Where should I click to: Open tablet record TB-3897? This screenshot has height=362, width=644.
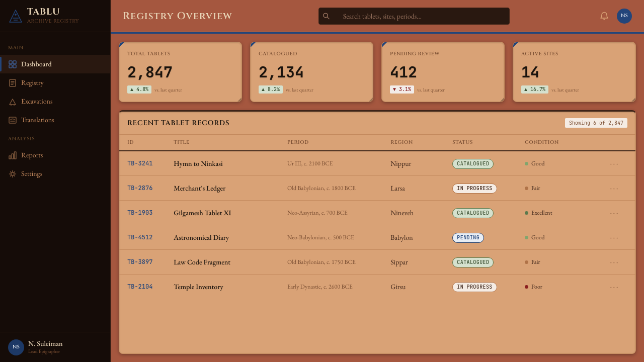pyautogui.click(x=140, y=262)
